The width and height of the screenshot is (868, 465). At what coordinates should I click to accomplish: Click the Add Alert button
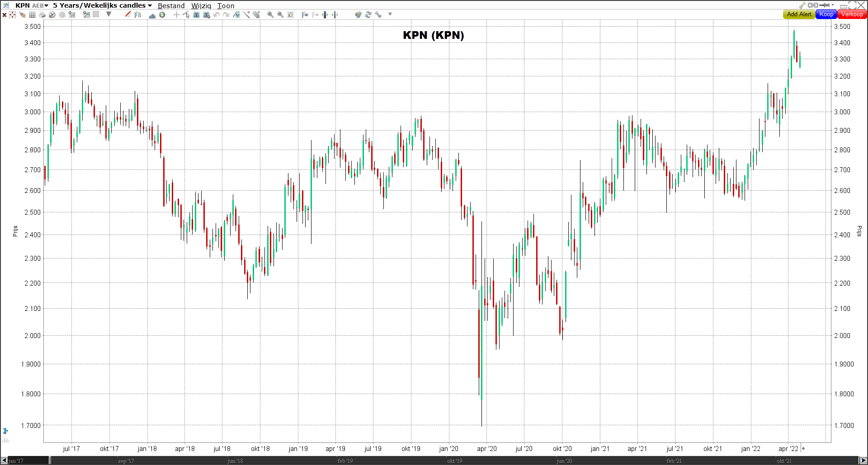pos(799,14)
